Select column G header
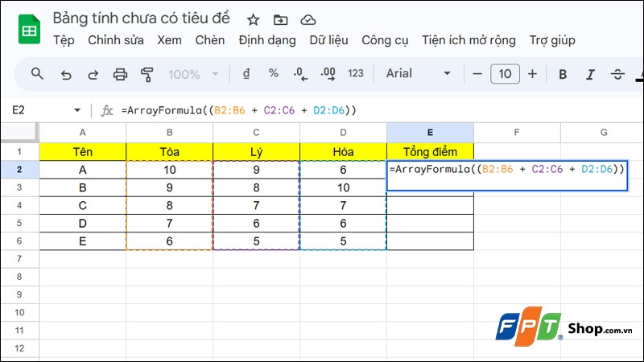The width and height of the screenshot is (644, 362). [603, 133]
